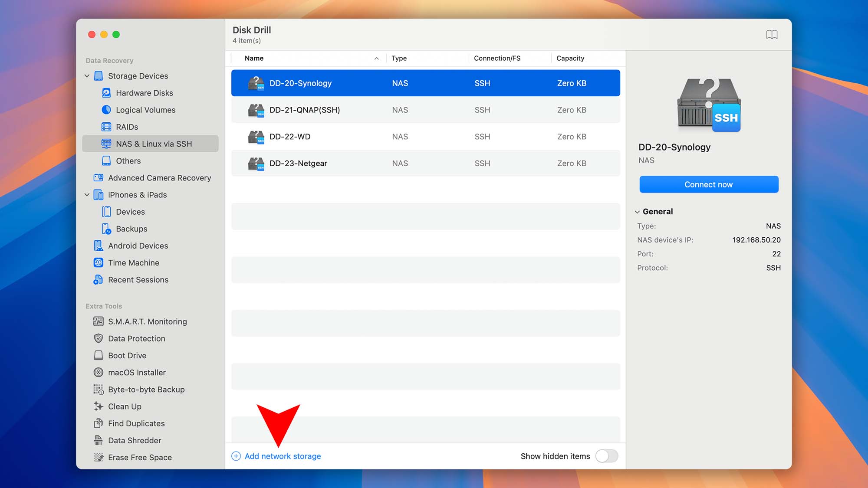
Task: Click the Android Devices icon
Action: click(x=99, y=246)
